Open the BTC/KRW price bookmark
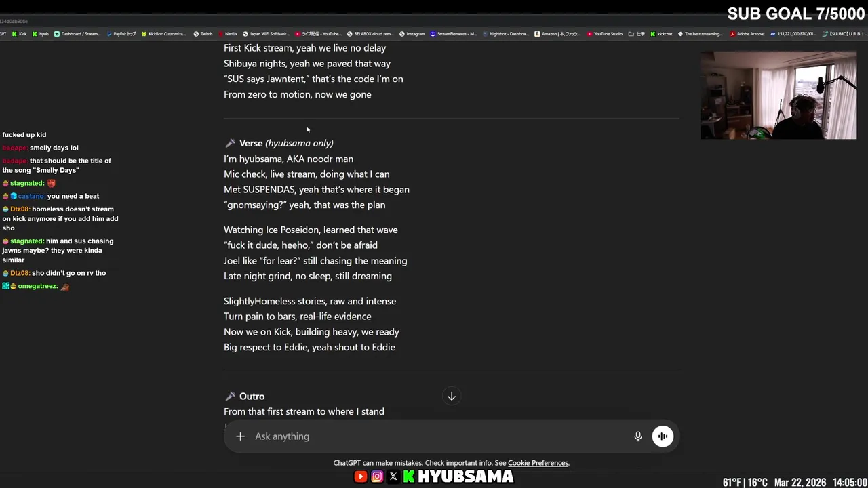Viewport: 868px width, 488px height. click(794, 34)
